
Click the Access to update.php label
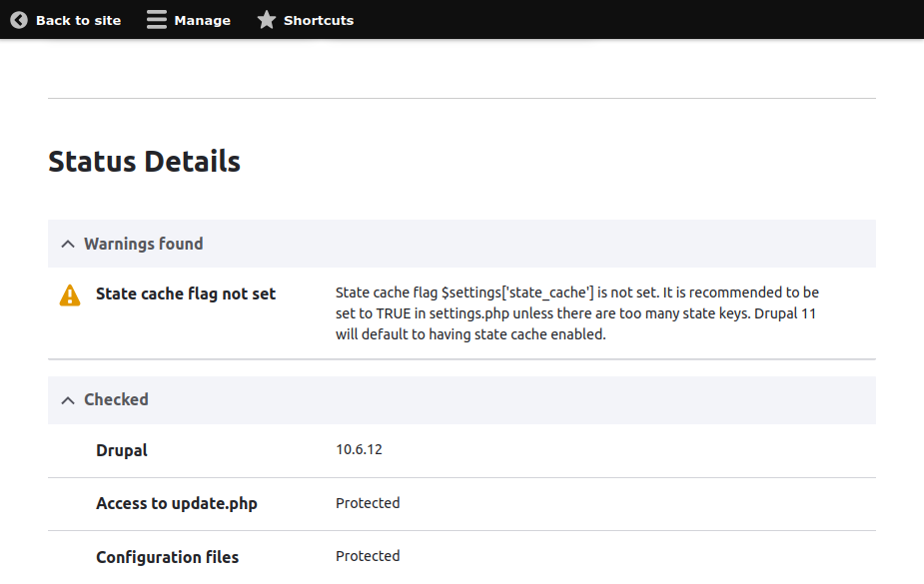click(x=177, y=503)
